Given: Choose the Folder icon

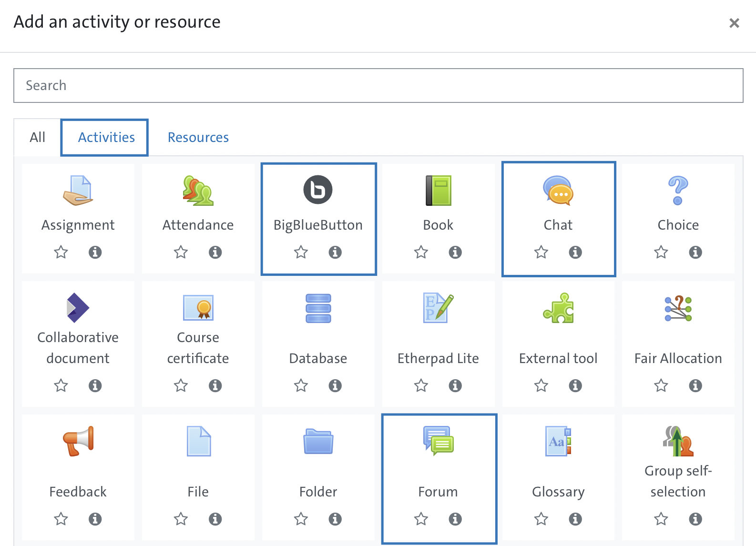Looking at the screenshot, I should coord(318,441).
